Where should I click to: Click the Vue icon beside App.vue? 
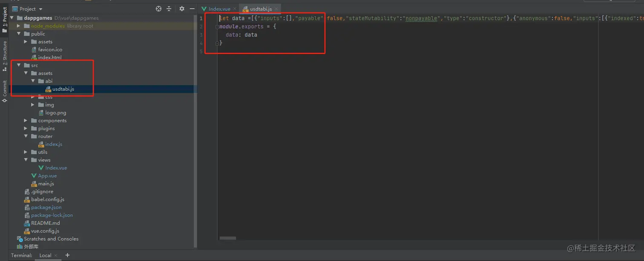click(x=34, y=176)
